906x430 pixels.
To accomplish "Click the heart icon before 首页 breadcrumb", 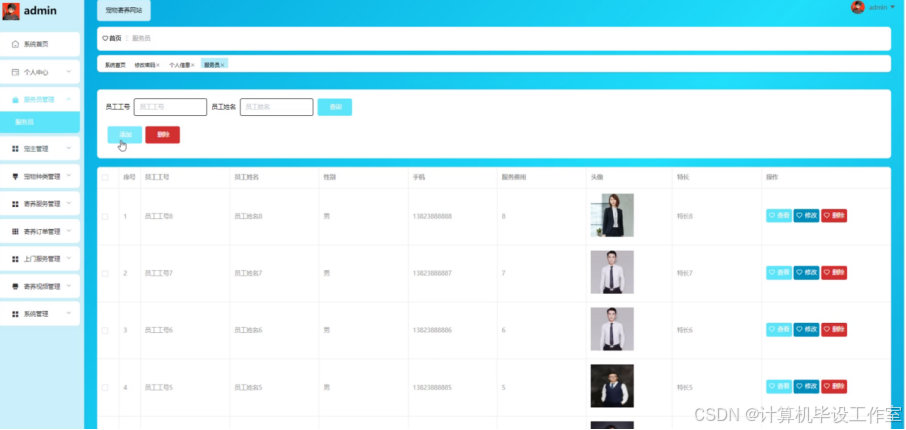I will coord(105,38).
